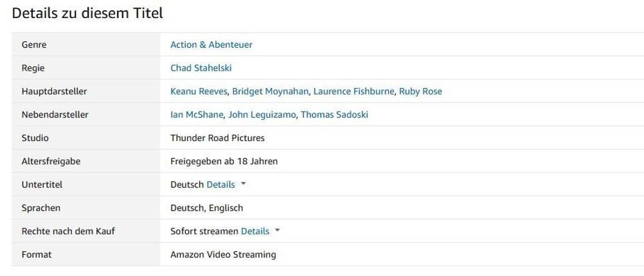This screenshot has height=276, width=644.
Task: Click the Deutsch, Englisch languages text
Action: pos(206,208)
